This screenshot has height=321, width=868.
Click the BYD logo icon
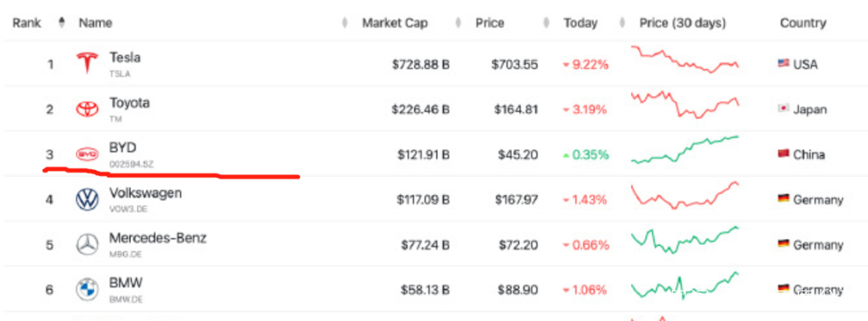pyautogui.click(x=86, y=153)
